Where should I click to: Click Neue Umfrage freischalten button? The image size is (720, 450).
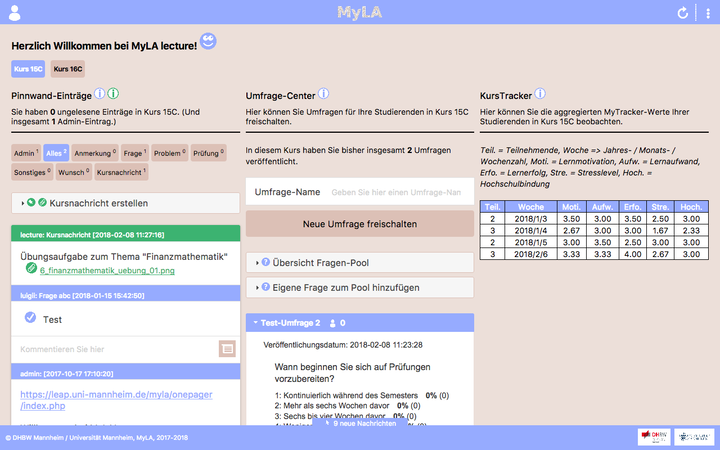360,224
